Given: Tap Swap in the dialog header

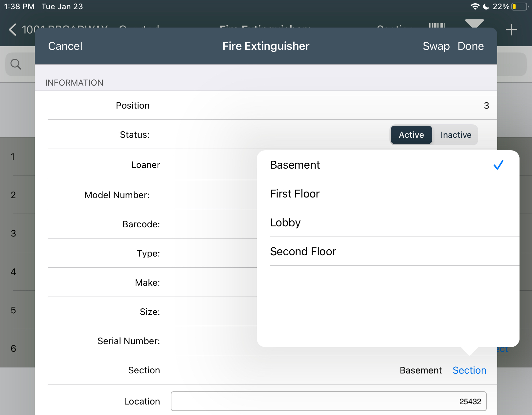Looking at the screenshot, I should [x=436, y=46].
